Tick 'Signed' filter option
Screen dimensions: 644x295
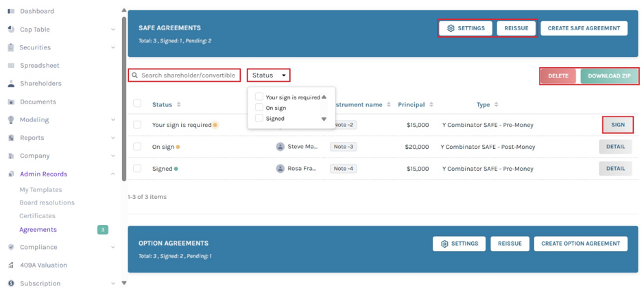point(259,118)
